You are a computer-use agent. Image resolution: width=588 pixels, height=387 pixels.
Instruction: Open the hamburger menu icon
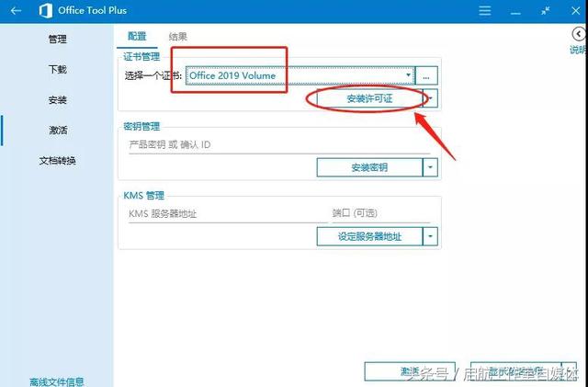(484, 10)
